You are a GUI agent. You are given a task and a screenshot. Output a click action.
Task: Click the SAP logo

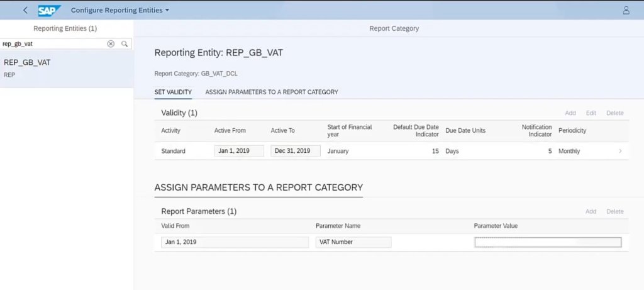pyautogui.click(x=49, y=10)
